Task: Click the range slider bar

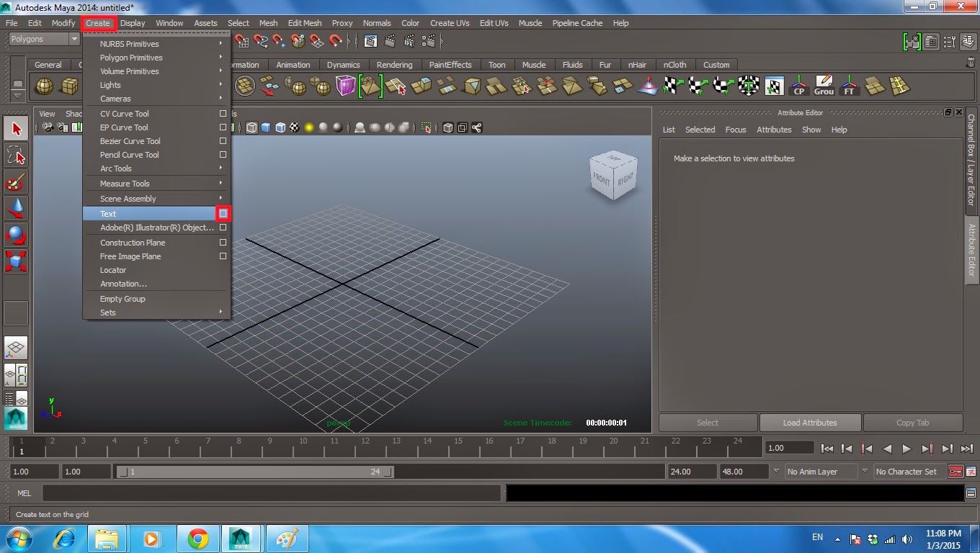Action: coord(254,472)
